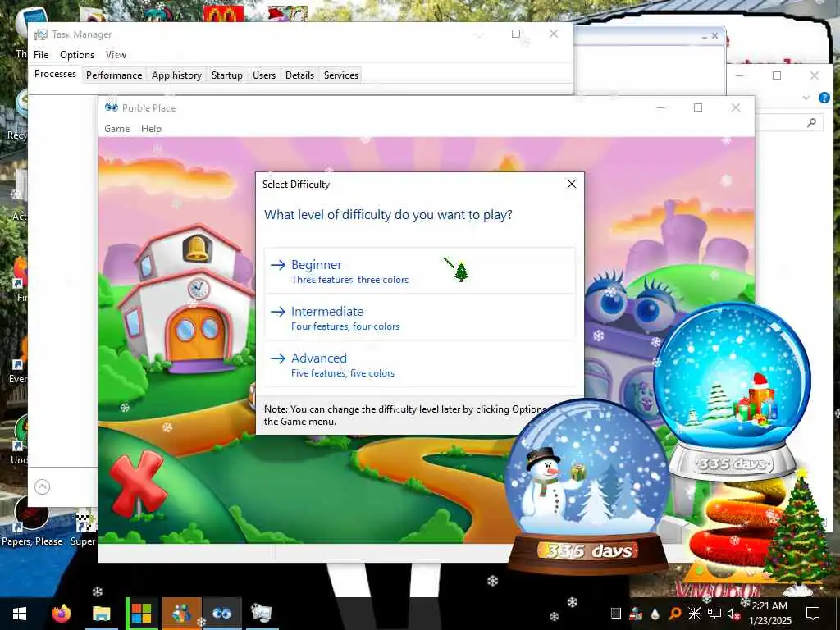840x630 pixels.
Task: Choose the Beginner difficulty option
Action: pos(419,271)
